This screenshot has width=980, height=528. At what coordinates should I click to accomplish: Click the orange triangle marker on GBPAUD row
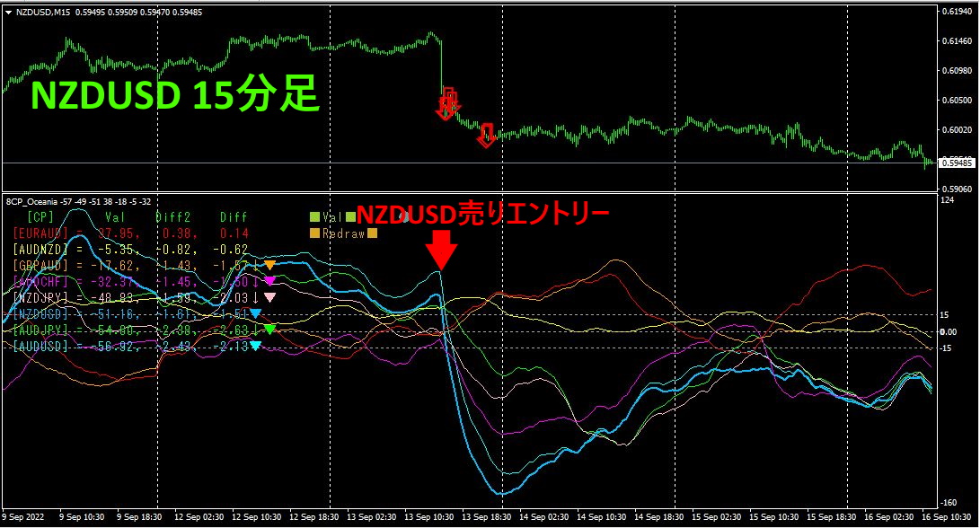coord(269,266)
